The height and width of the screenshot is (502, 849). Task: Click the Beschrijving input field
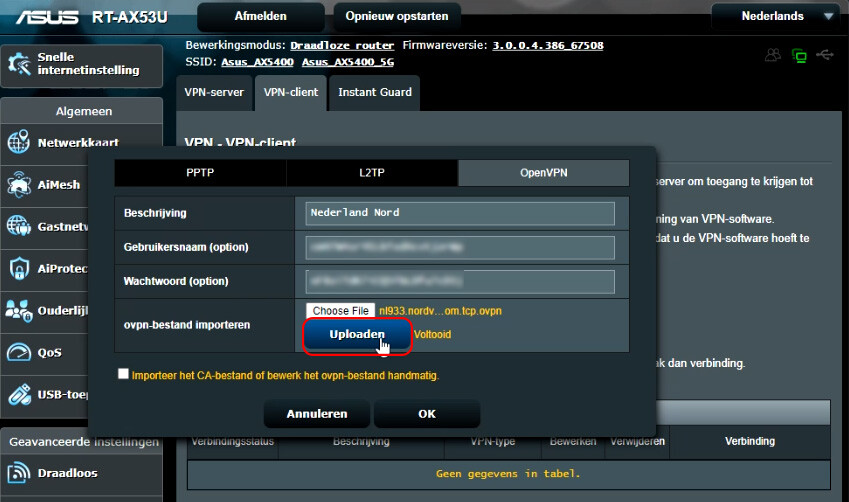pos(460,213)
